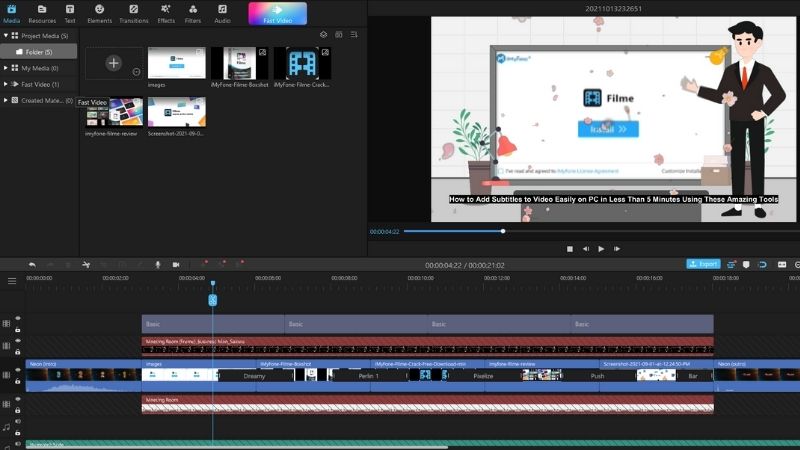Click the microphone voiceover icon
Viewport: 800px width, 450px height.
[158, 265]
